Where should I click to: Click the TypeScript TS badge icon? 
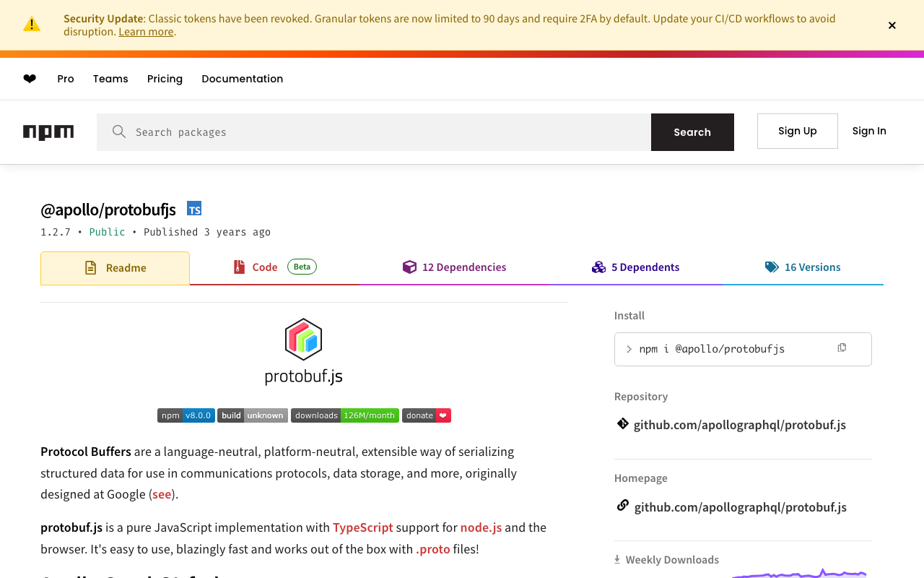[x=194, y=209]
